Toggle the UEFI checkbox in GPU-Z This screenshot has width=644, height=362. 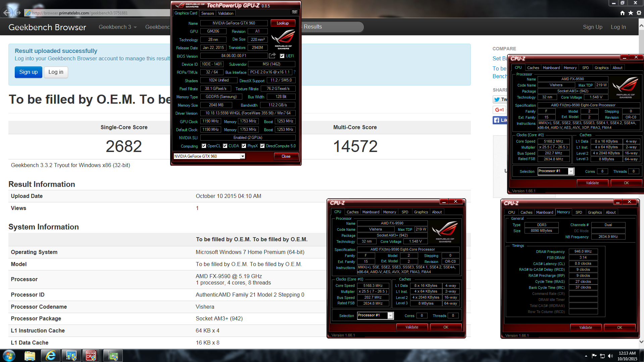click(x=282, y=56)
